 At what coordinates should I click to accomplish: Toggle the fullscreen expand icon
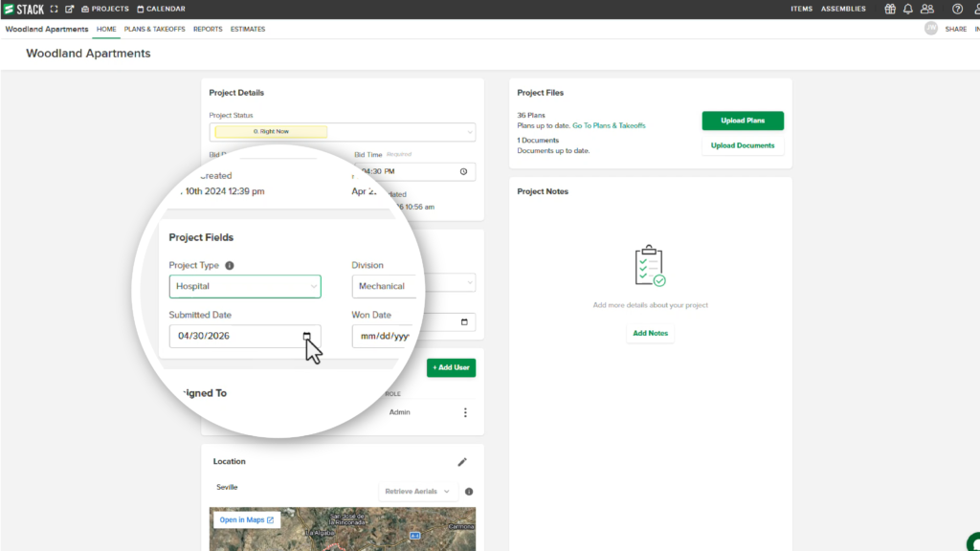pyautogui.click(x=55, y=10)
